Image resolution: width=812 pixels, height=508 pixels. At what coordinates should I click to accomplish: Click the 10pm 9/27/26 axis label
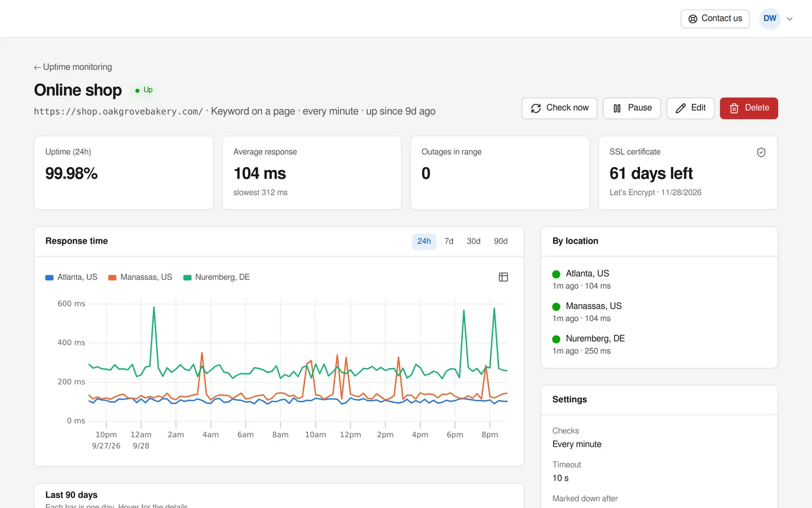coord(106,440)
